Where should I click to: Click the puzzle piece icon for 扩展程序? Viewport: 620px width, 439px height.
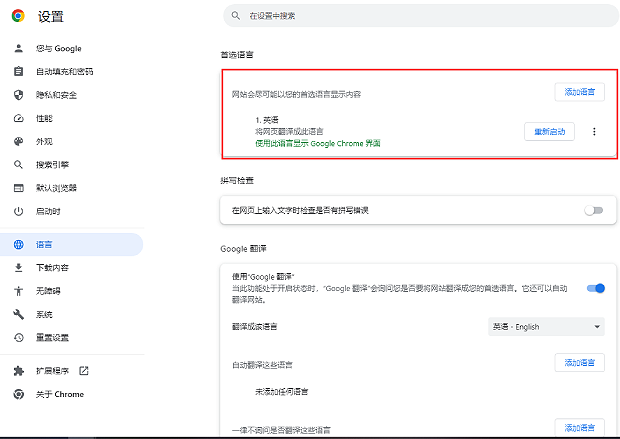[18, 371]
